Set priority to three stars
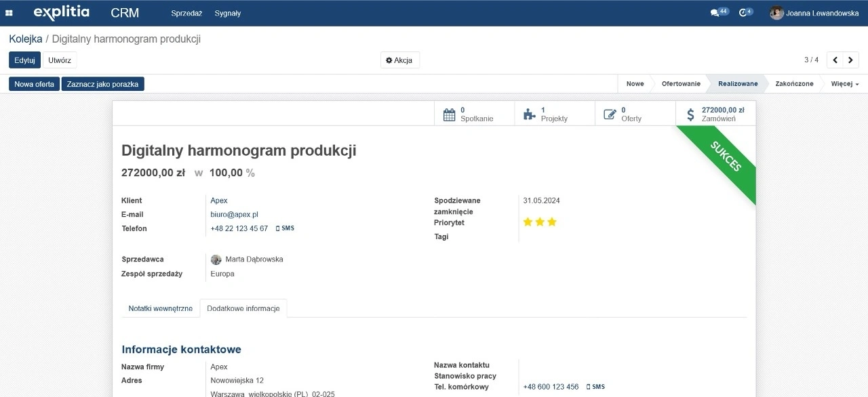The image size is (868, 397). 552,222
